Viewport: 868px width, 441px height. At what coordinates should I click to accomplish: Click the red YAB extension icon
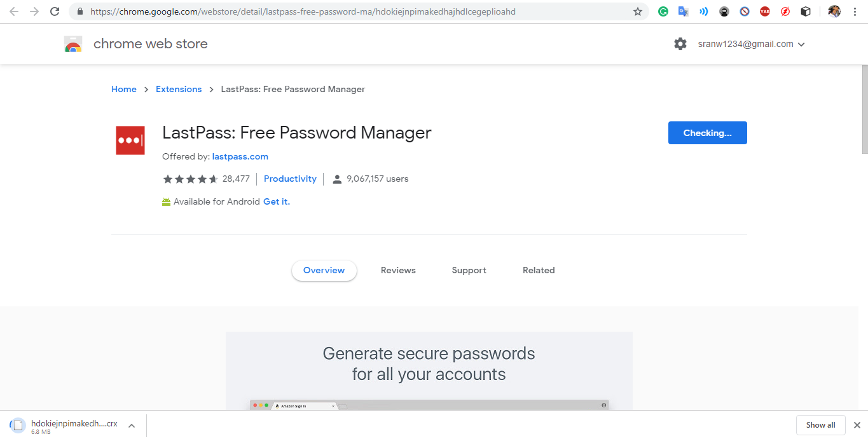click(x=765, y=11)
